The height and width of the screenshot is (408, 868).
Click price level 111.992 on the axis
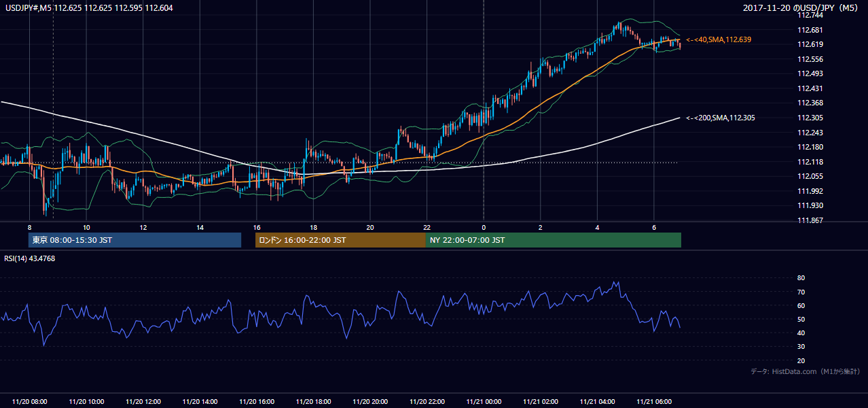(811, 191)
